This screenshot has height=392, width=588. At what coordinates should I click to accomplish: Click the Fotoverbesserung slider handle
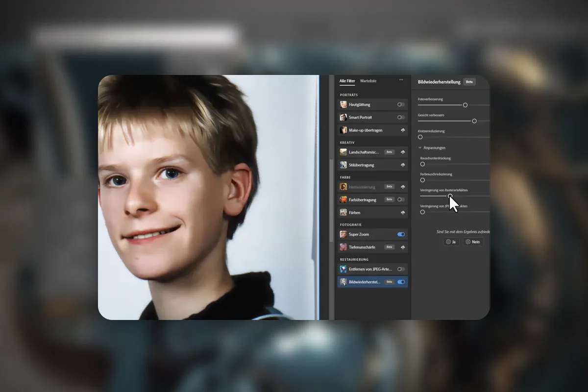465,105
